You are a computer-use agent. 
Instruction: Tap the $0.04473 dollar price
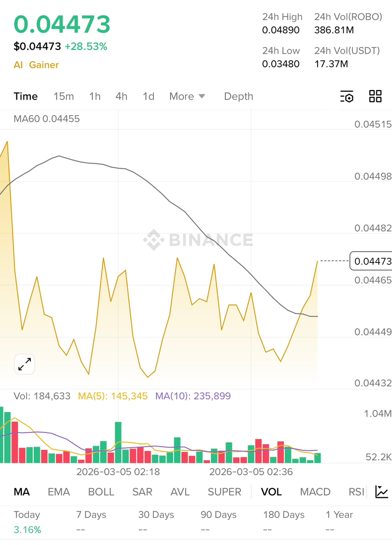coord(37,46)
